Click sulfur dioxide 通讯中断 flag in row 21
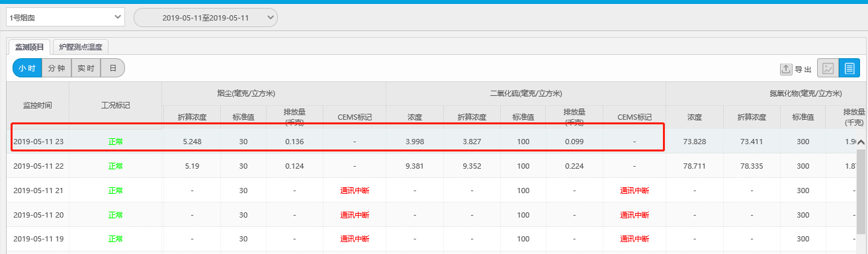This screenshot has height=254, width=868. pos(634,190)
